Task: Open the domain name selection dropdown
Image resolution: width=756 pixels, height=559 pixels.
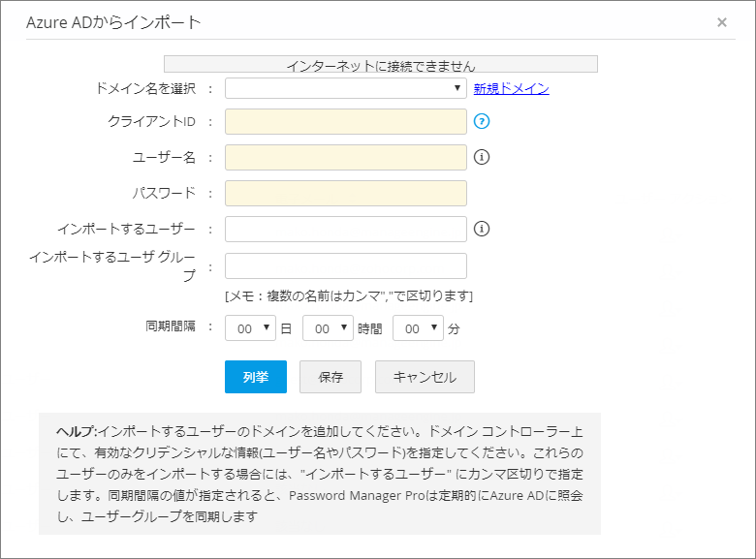Action: pyautogui.click(x=346, y=88)
